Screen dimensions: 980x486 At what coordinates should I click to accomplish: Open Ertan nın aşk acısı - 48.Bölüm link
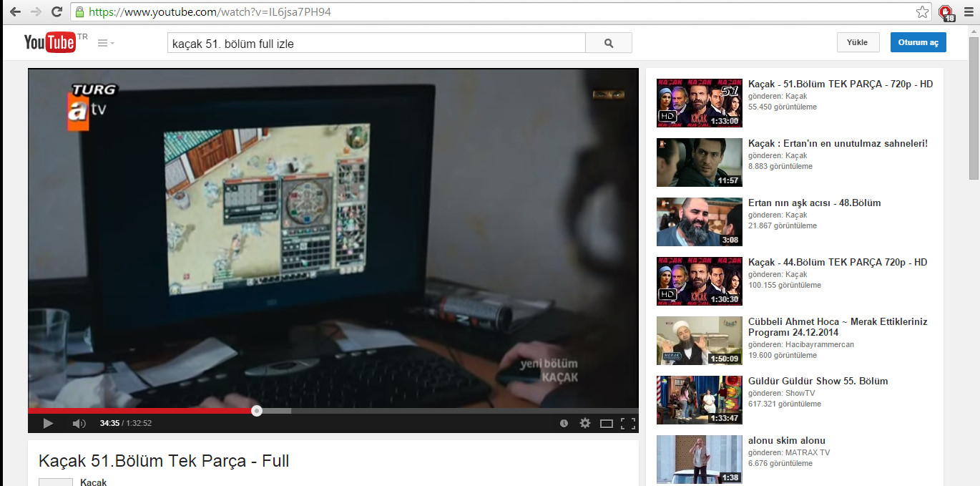click(815, 203)
